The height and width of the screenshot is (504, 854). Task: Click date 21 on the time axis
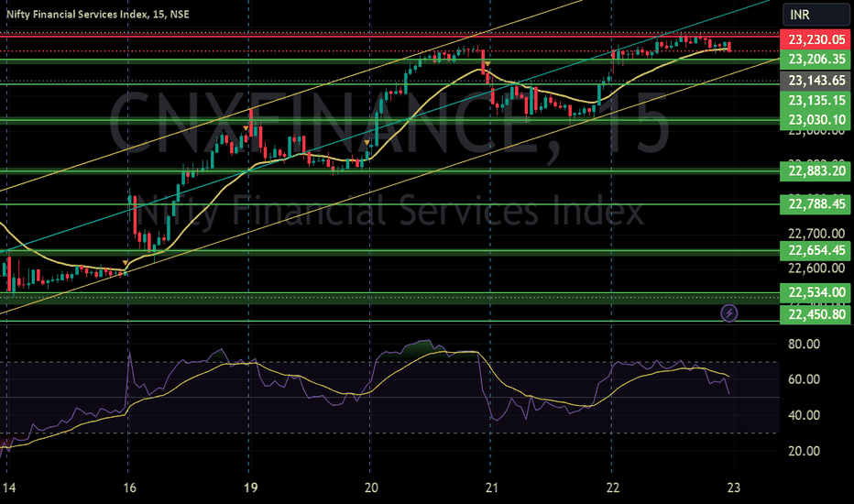click(492, 488)
